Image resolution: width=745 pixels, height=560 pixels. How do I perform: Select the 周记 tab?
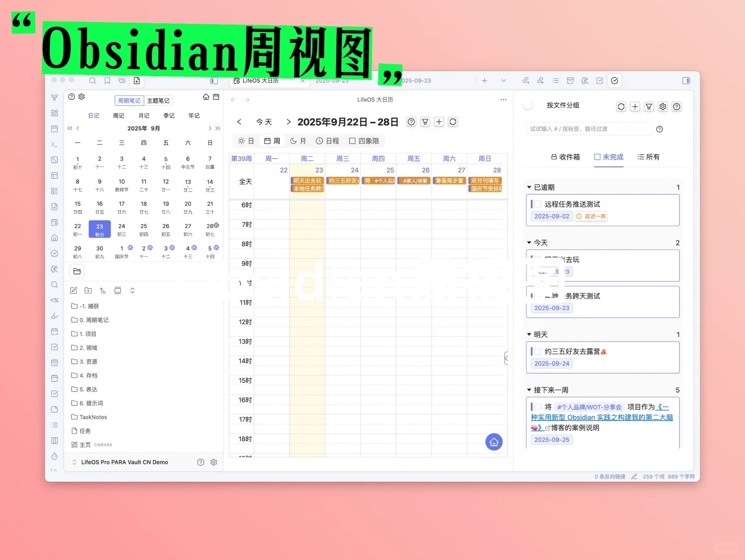[x=119, y=116]
